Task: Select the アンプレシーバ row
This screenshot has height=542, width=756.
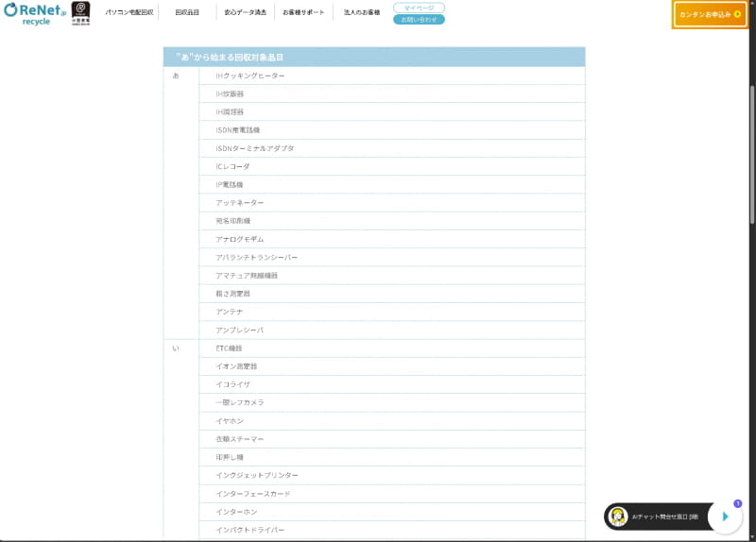Action: tap(392, 330)
